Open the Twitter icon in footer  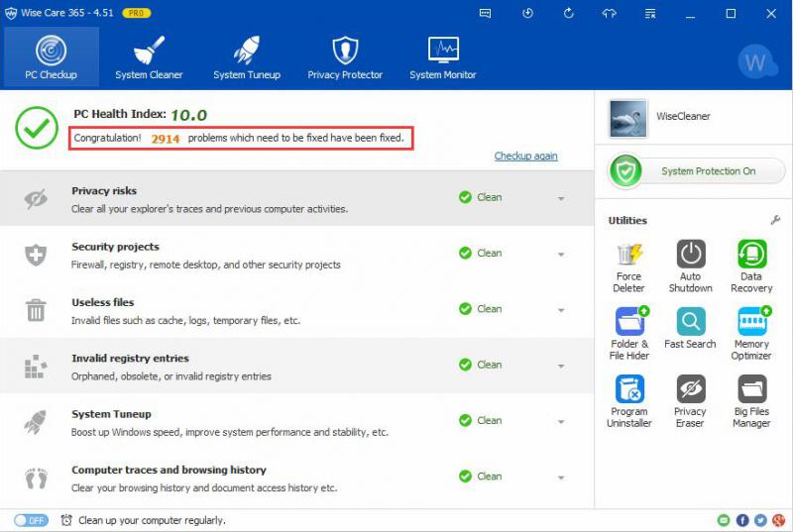point(760,520)
